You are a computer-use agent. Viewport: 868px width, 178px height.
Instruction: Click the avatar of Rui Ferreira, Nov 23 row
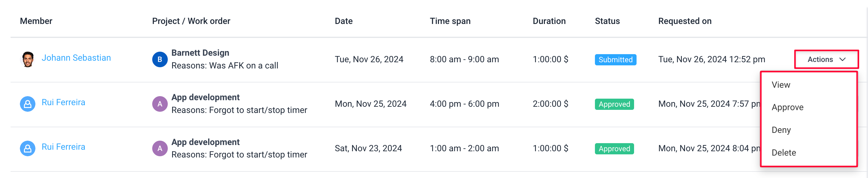click(x=28, y=149)
